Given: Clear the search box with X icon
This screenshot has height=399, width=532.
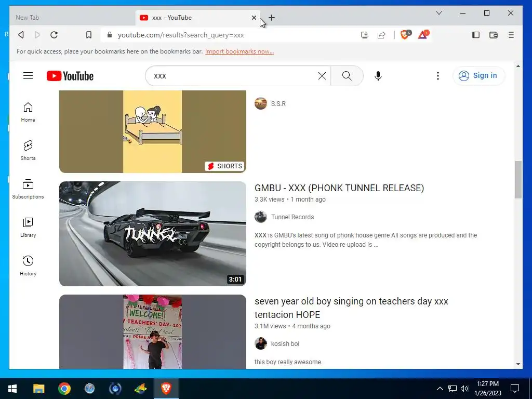Looking at the screenshot, I should (x=322, y=76).
